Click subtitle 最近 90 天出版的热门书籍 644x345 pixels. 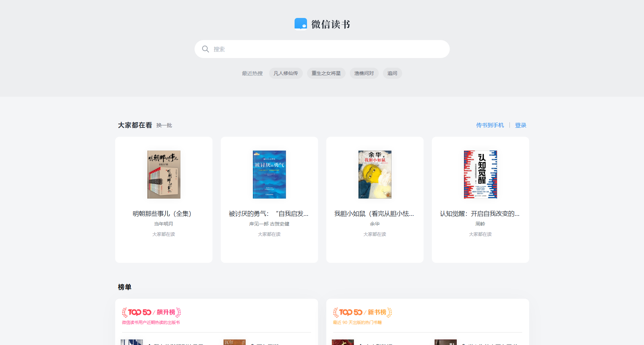pyautogui.click(x=357, y=323)
